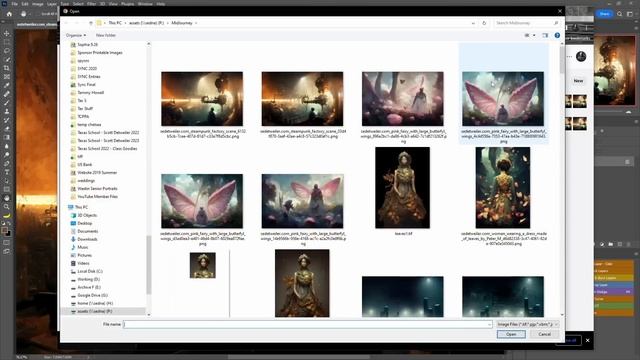Screen dimensions: 640x360
Task: Select the Sponsor Printable Images folder
Action: pyautogui.click(x=100, y=53)
